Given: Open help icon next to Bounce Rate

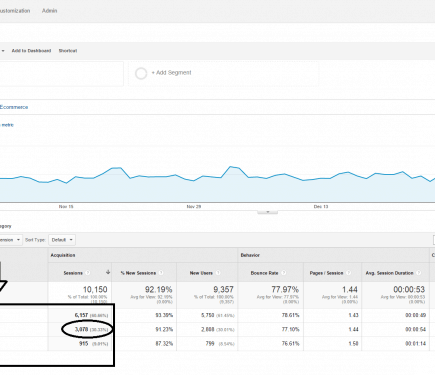Looking at the screenshot, I should 284,273.
